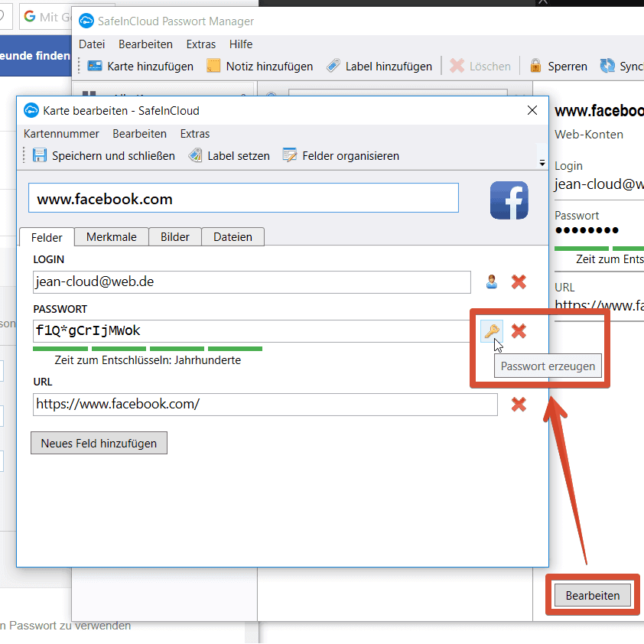Click the user icon beside Login field

[492, 281]
